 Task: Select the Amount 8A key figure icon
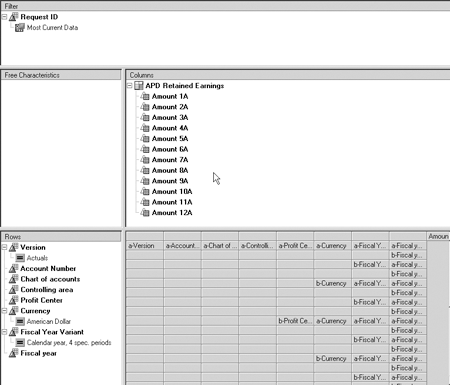tap(145, 170)
